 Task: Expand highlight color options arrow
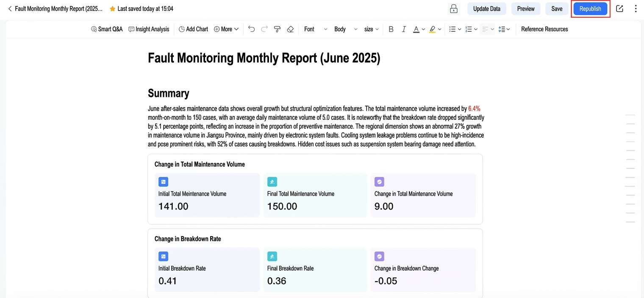tap(440, 29)
